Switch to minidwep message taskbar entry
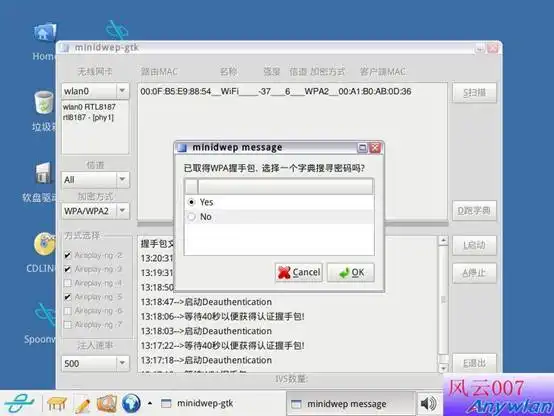The width and height of the screenshot is (554, 416). [350, 404]
